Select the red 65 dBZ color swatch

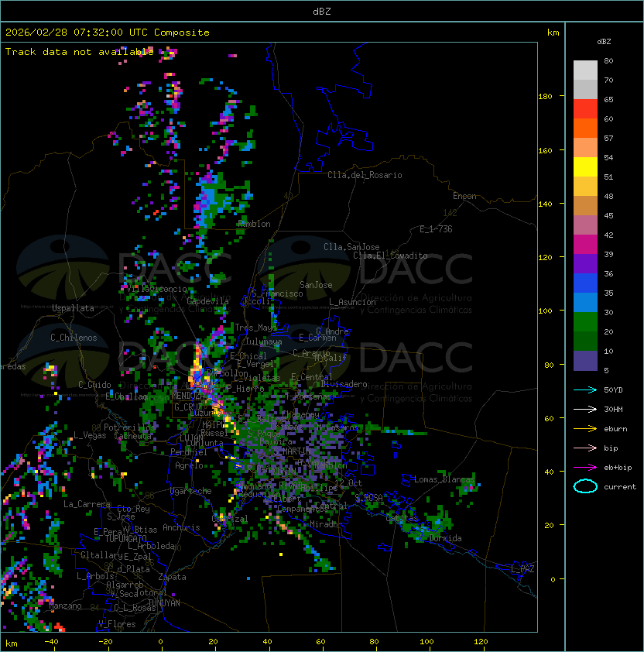585,109
